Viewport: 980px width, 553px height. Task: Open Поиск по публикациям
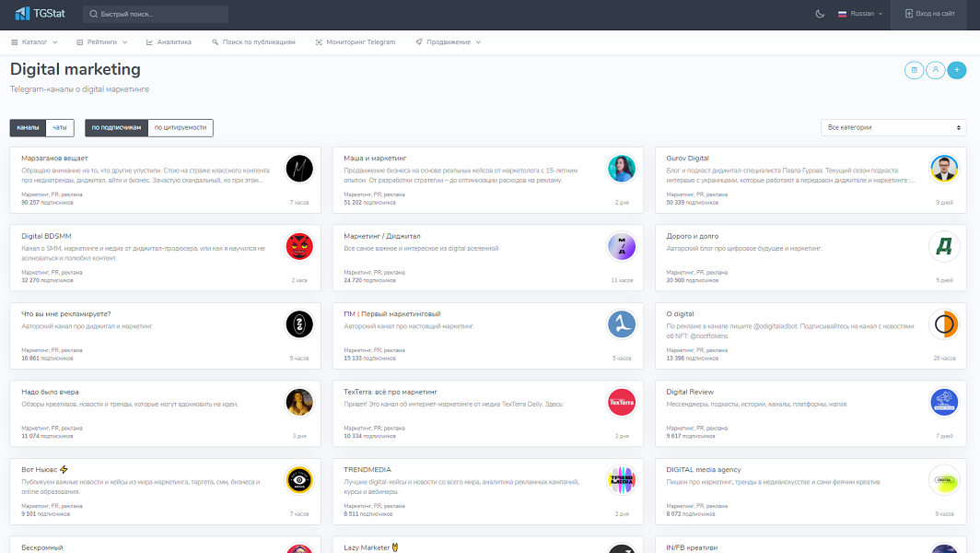point(253,41)
